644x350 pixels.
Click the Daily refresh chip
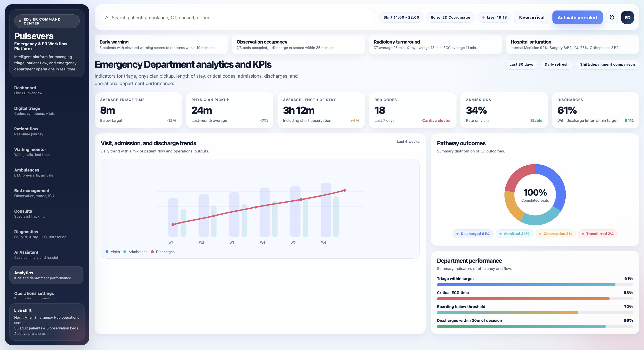tap(557, 64)
